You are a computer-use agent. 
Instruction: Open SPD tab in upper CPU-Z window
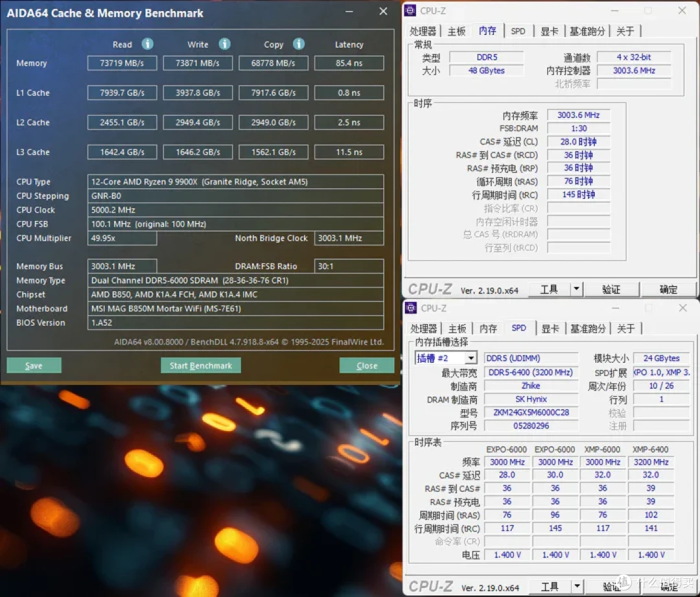point(518,31)
